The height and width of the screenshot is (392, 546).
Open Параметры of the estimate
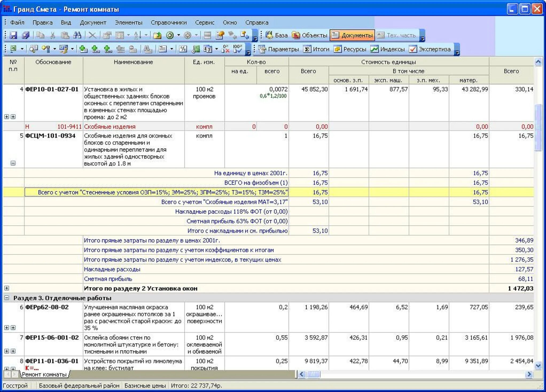pos(279,49)
